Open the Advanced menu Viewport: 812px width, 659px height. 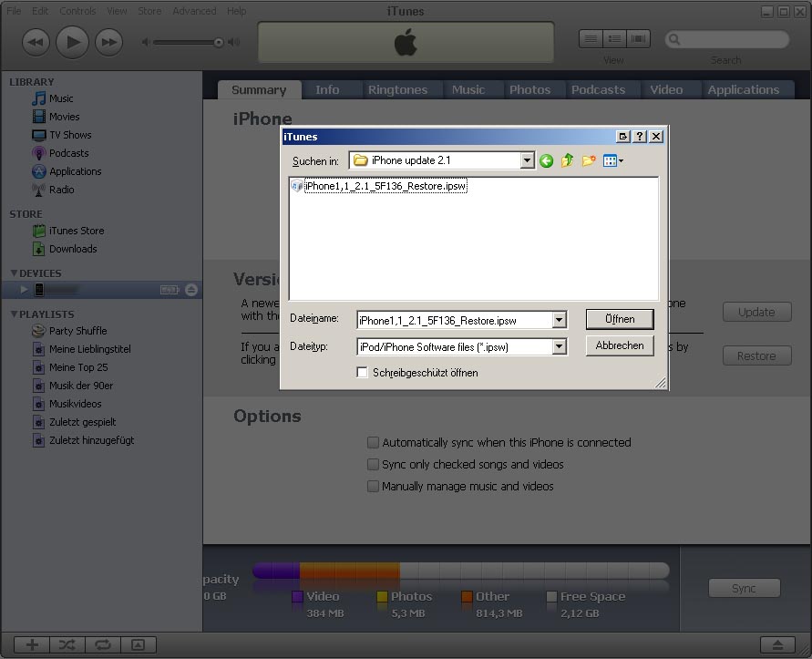point(194,11)
